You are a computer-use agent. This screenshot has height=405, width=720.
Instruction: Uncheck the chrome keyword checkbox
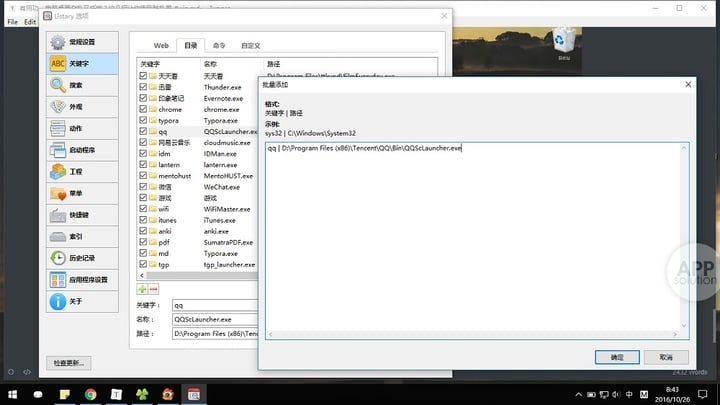[x=143, y=109]
